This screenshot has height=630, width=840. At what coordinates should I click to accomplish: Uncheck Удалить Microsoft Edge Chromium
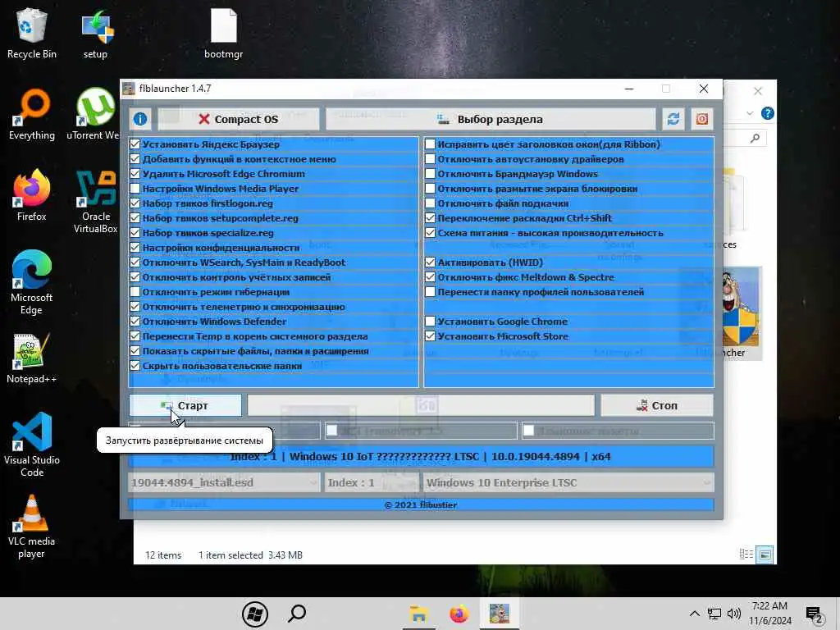(x=135, y=174)
